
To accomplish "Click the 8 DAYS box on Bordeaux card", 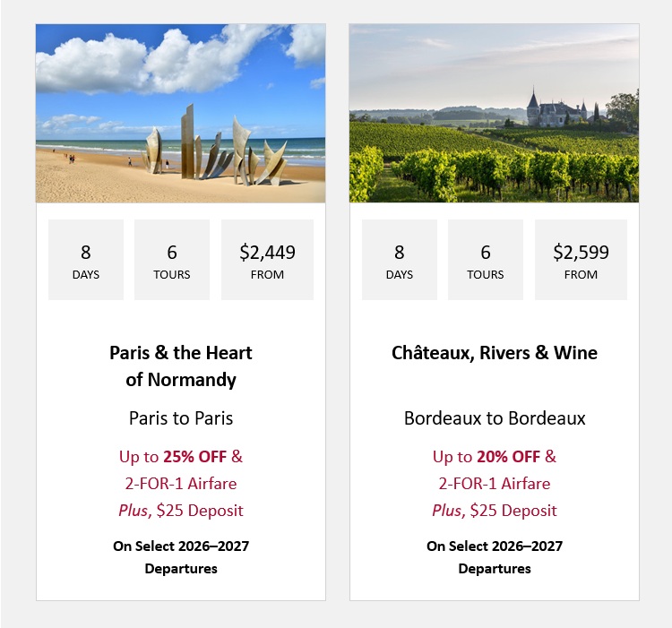I will tap(400, 260).
